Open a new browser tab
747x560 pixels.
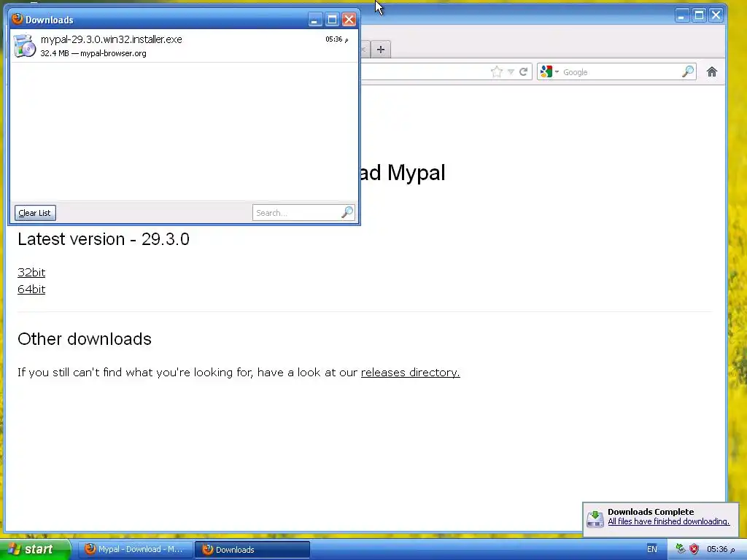click(380, 50)
